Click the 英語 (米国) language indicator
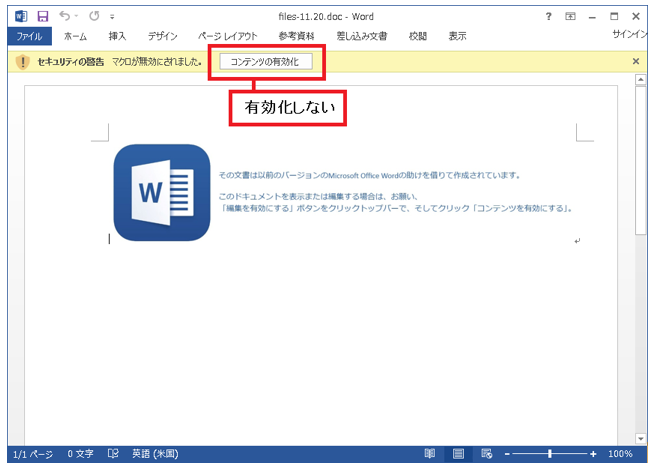Viewport: 656px width, 470px height. (x=155, y=454)
